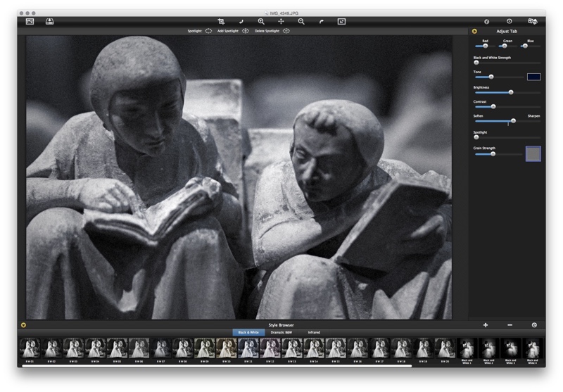Click the minus icon in Style Browser bar
The width and height of the screenshot is (563, 392).
coord(510,325)
